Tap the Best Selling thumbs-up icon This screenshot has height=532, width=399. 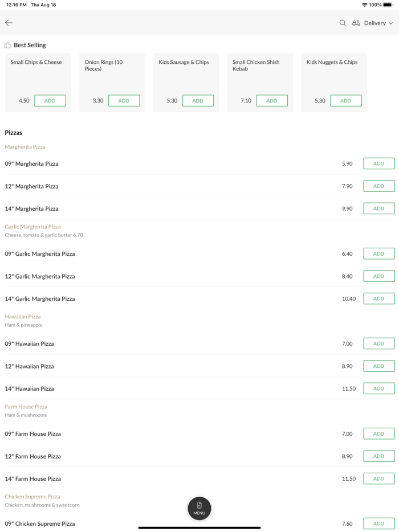(7, 45)
